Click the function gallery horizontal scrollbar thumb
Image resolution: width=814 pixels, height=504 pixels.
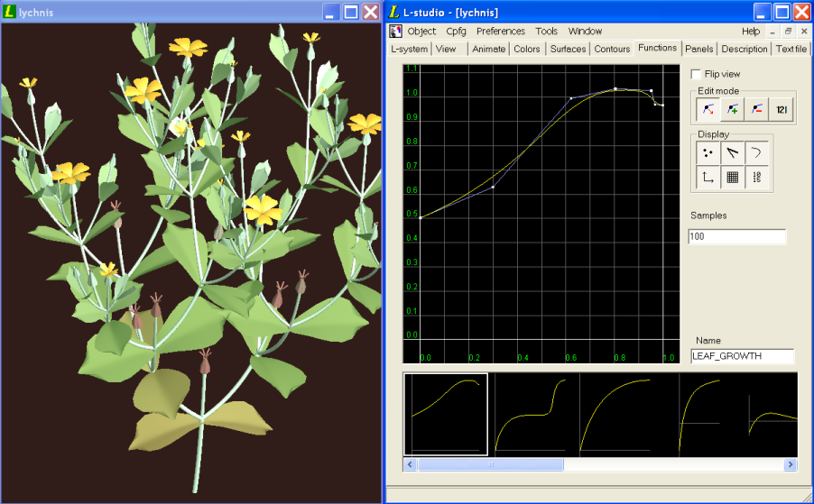(x=491, y=464)
